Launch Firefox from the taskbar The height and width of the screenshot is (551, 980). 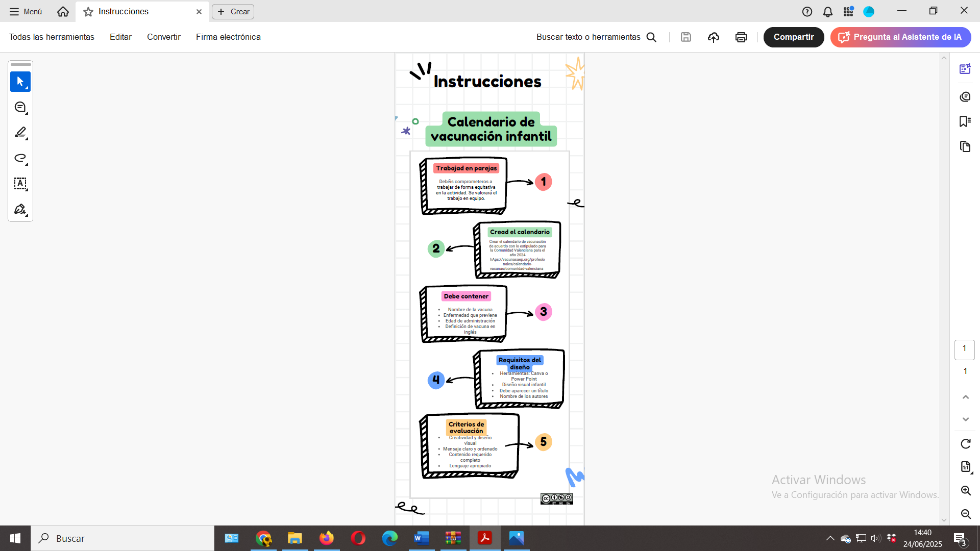click(x=327, y=538)
